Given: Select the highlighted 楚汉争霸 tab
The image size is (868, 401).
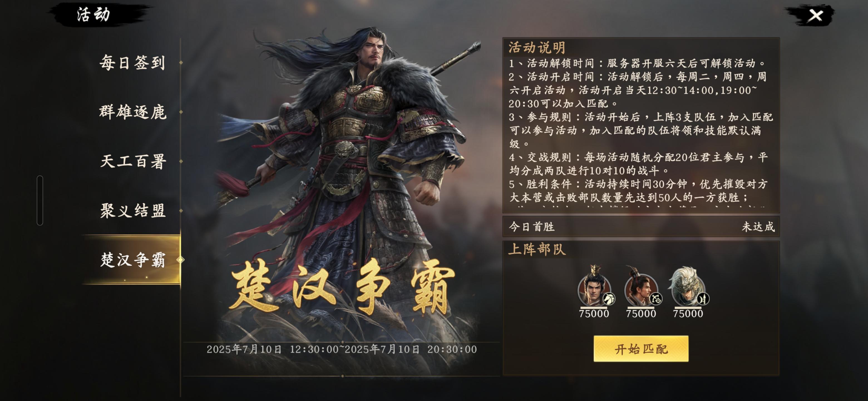Looking at the screenshot, I should [132, 260].
